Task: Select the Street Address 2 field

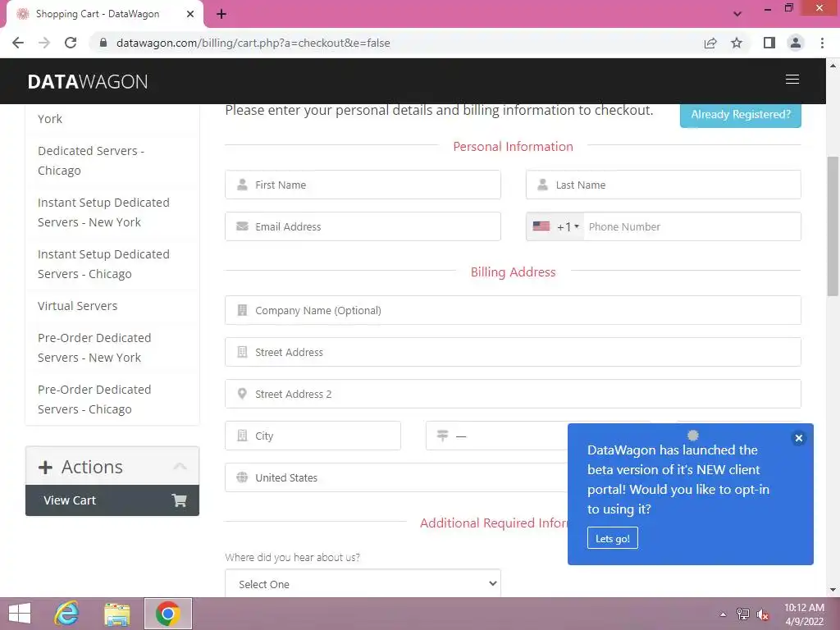Action: coord(513,394)
